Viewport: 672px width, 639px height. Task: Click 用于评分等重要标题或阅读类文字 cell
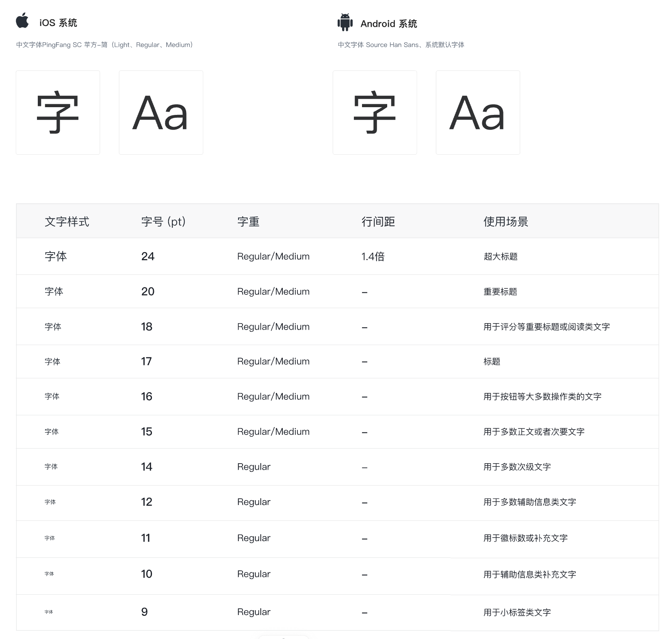tap(546, 326)
